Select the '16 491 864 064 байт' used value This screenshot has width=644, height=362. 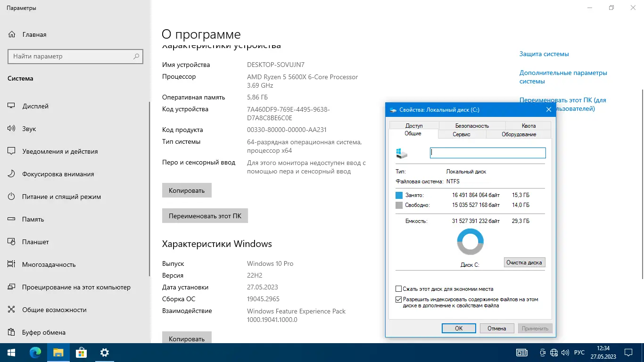coord(476,195)
